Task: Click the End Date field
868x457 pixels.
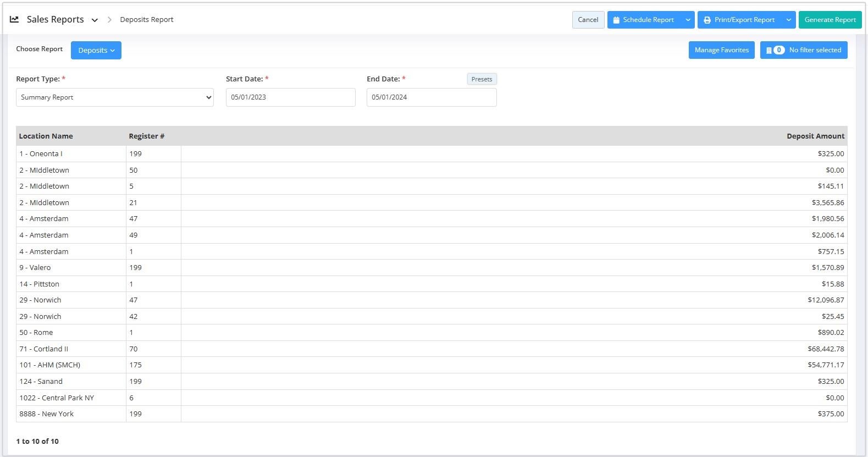Action: tap(432, 97)
